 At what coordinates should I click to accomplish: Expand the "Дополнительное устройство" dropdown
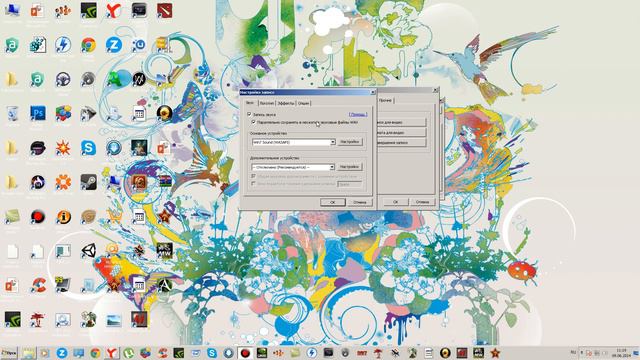pos(332,167)
